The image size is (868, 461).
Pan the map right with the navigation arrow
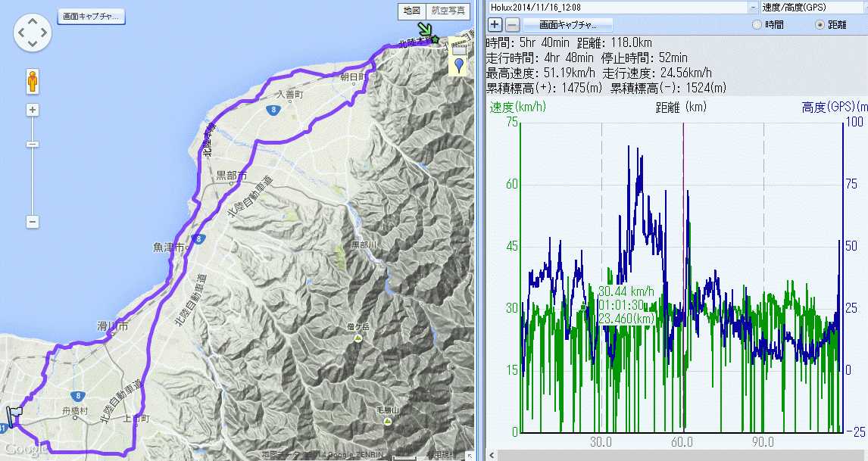pyautogui.click(x=44, y=33)
